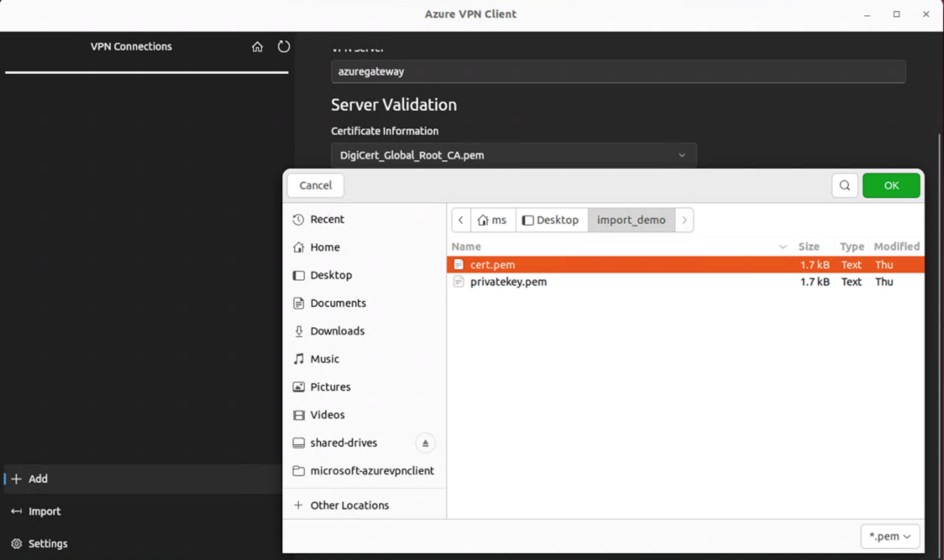Click the back chevron in the path bar
The width and height of the screenshot is (944, 560).
point(461,220)
